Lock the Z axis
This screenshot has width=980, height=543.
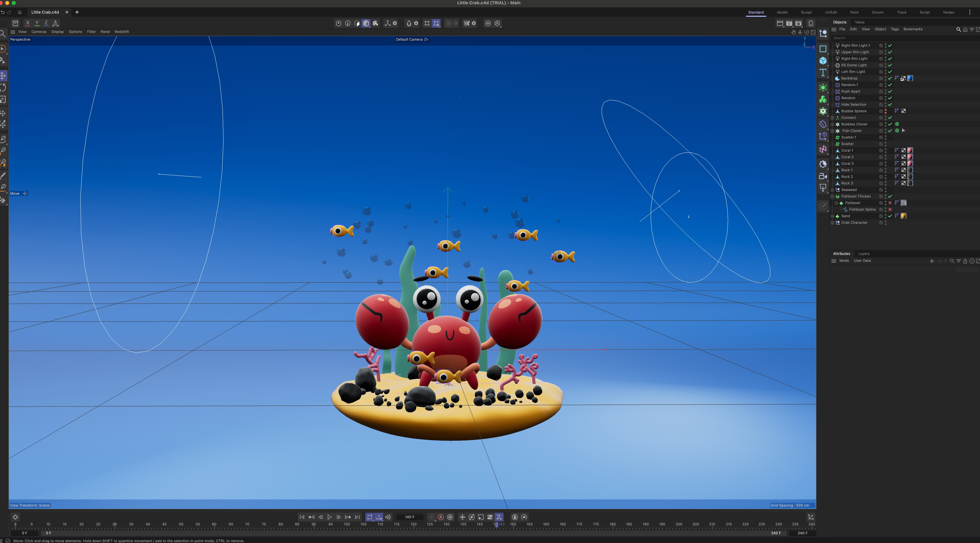(x=46, y=23)
